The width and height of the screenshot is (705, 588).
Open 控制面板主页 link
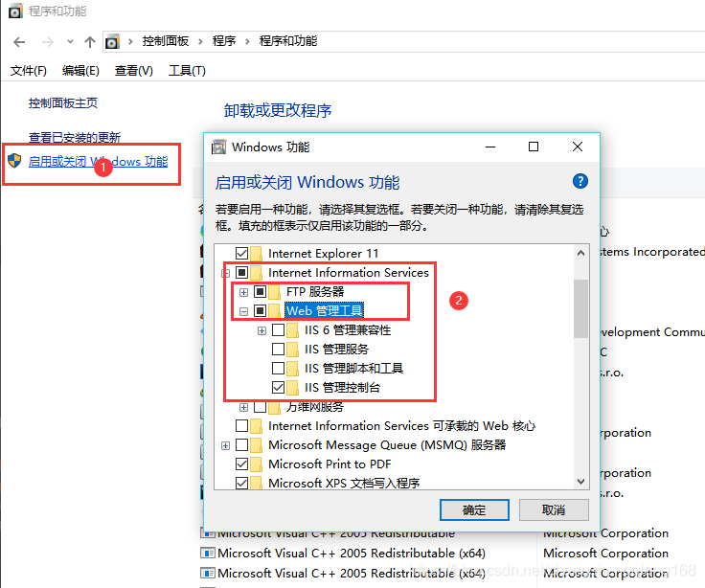pyautogui.click(x=63, y=102)
